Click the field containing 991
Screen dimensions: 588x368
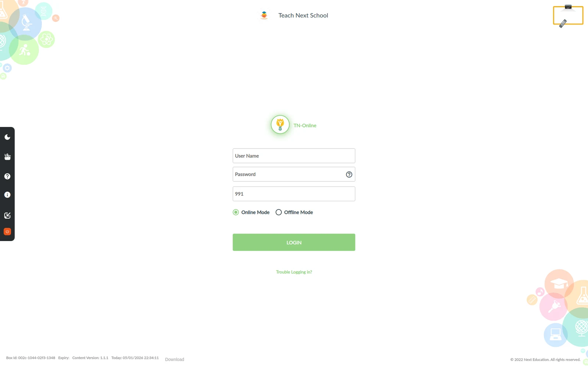pyautogui.click(x=294, y=194)
